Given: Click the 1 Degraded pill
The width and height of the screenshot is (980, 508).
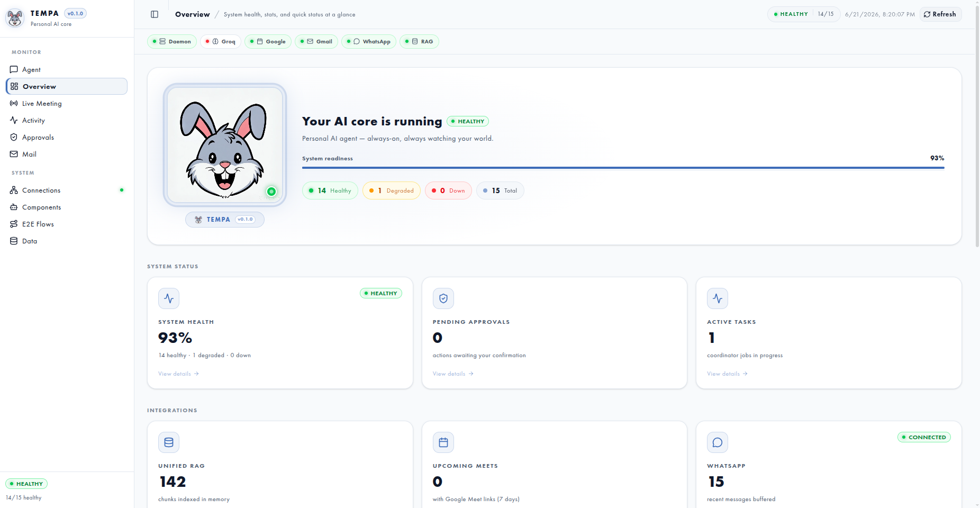Looking at the screenshot, I should coord(392,190).
